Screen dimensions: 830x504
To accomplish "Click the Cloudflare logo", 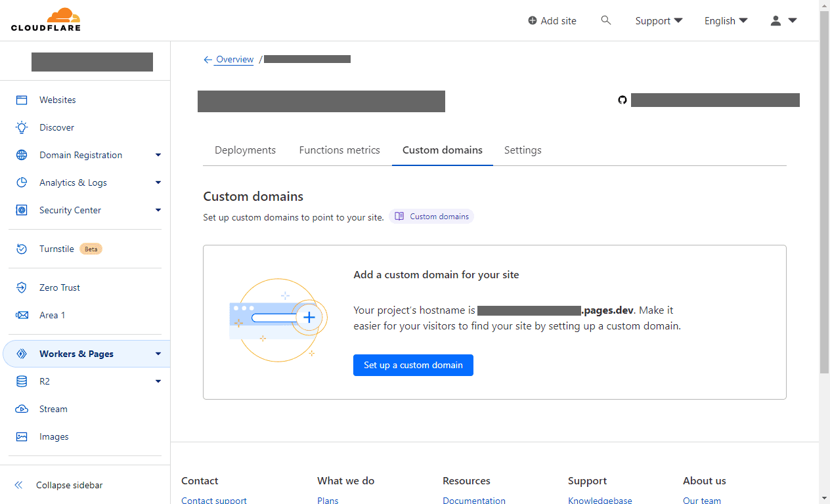I will 45,20.
